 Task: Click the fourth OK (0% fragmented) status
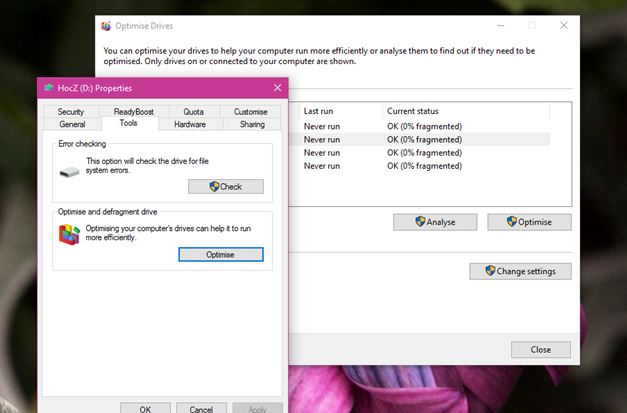[424, 166]
